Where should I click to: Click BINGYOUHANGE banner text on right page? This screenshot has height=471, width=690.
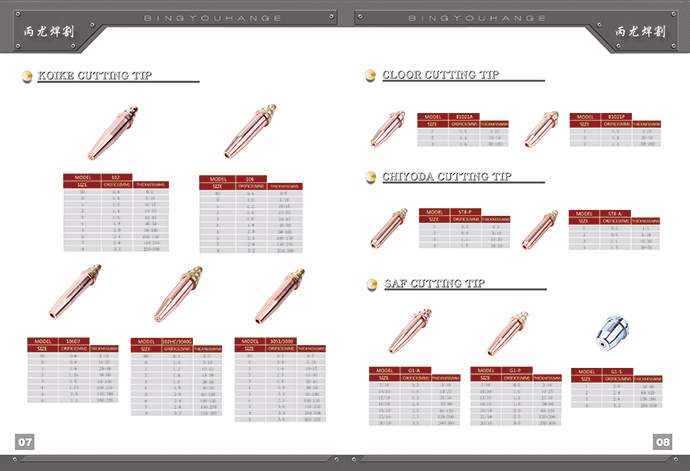477,18
